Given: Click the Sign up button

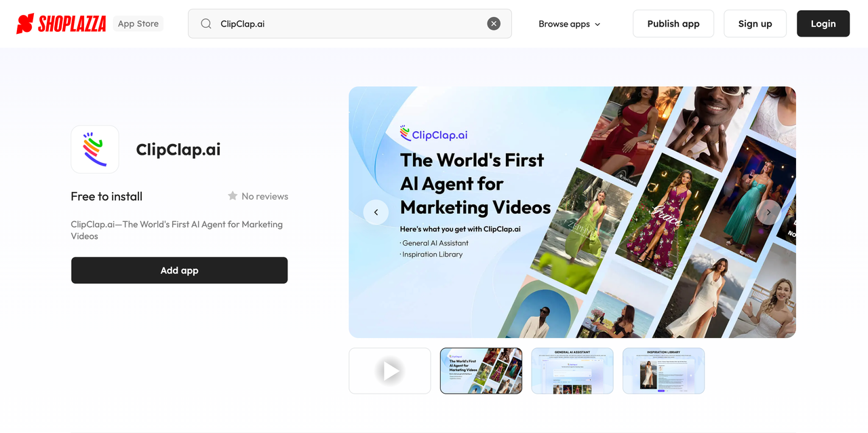Looking at the screenshot, I should (x=755, y=24).
